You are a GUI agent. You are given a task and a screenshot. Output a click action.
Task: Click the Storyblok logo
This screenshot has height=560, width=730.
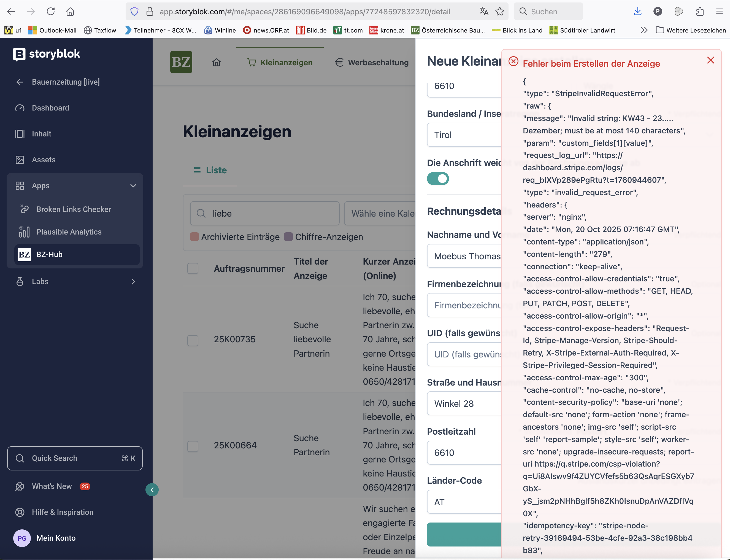[x=46, y=54]
